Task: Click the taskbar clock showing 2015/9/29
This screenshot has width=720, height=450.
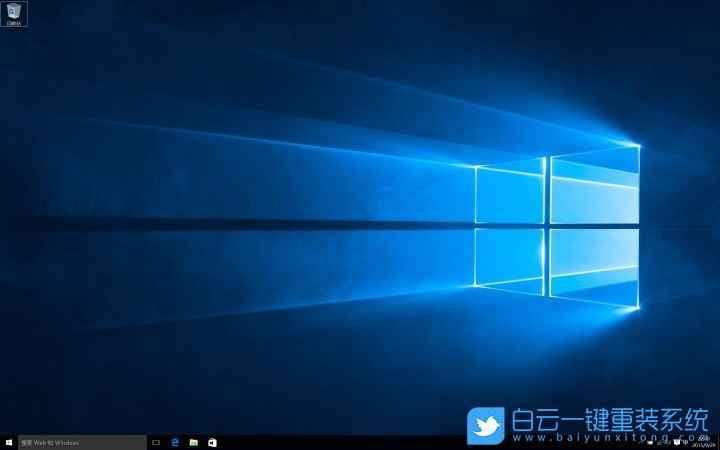Action: click(703, 442)
